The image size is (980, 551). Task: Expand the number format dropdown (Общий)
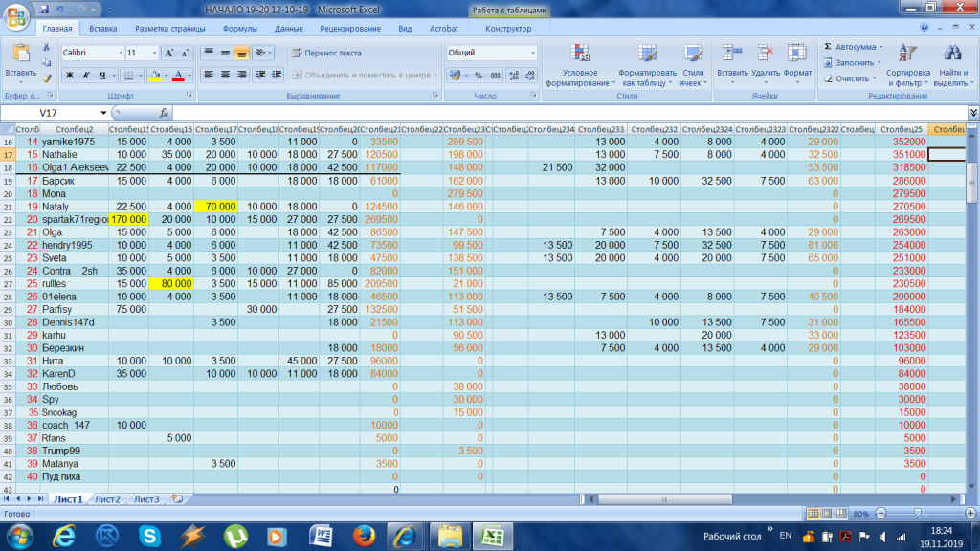click(x=532, y=53)
